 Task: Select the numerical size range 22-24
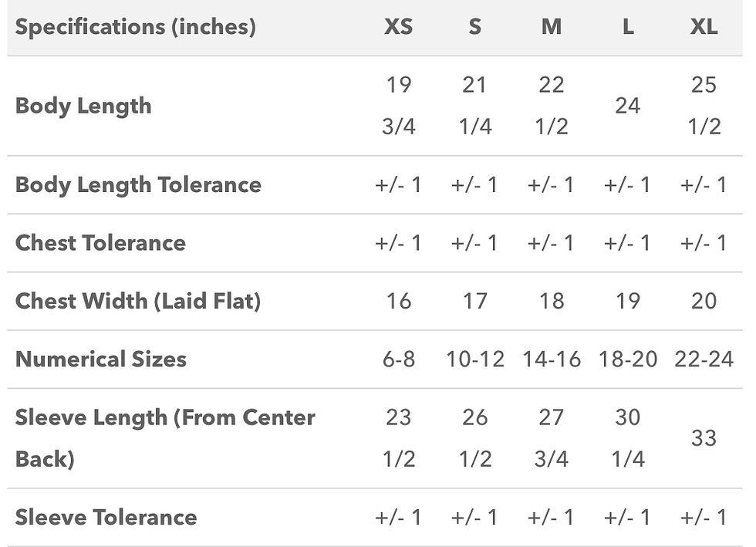click(x=704, y=359)
